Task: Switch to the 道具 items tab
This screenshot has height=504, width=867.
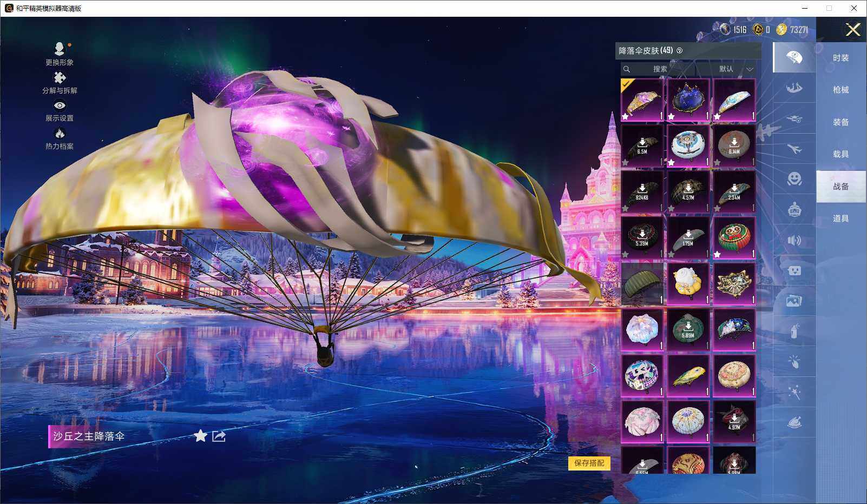Action: coord(839,218)
